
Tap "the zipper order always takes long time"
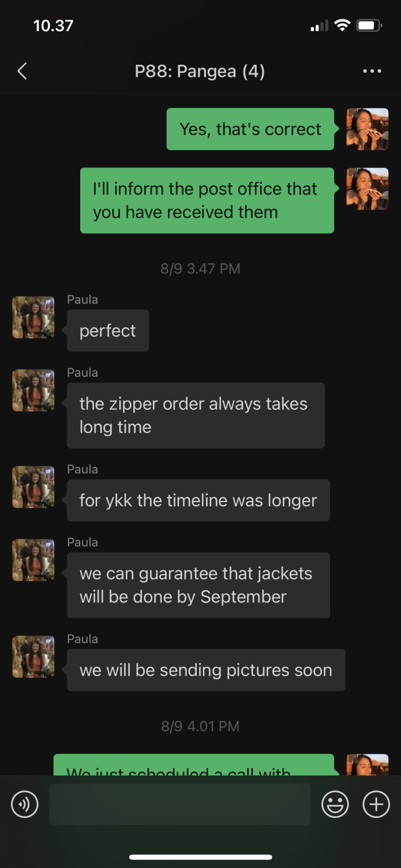click(196, 416)
